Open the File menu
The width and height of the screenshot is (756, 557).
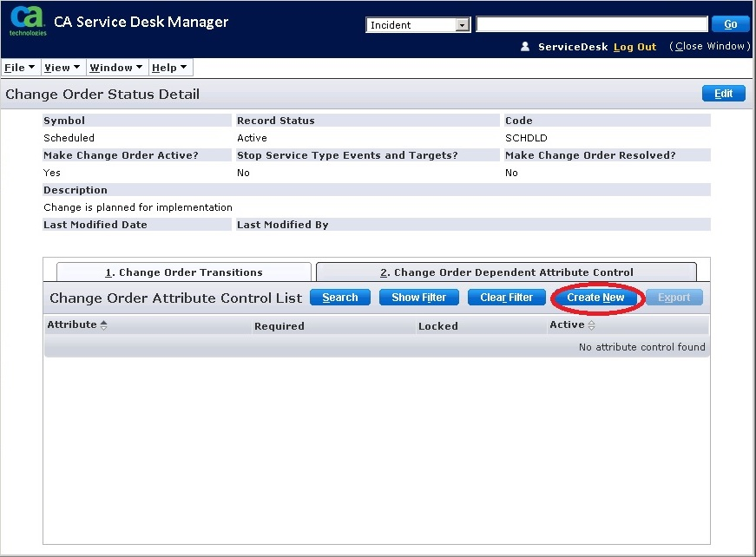(19, 68)
